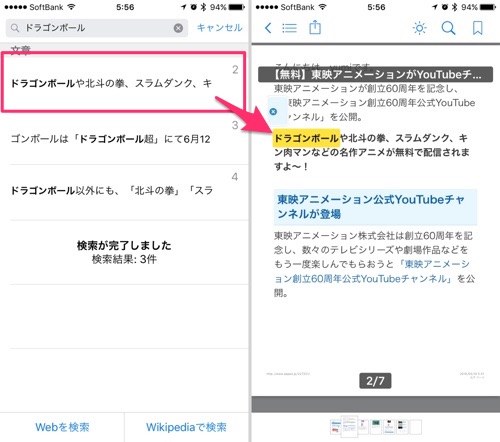
Task: Tap the 検索が完了しました status message
Action: (x=124, y=245)
